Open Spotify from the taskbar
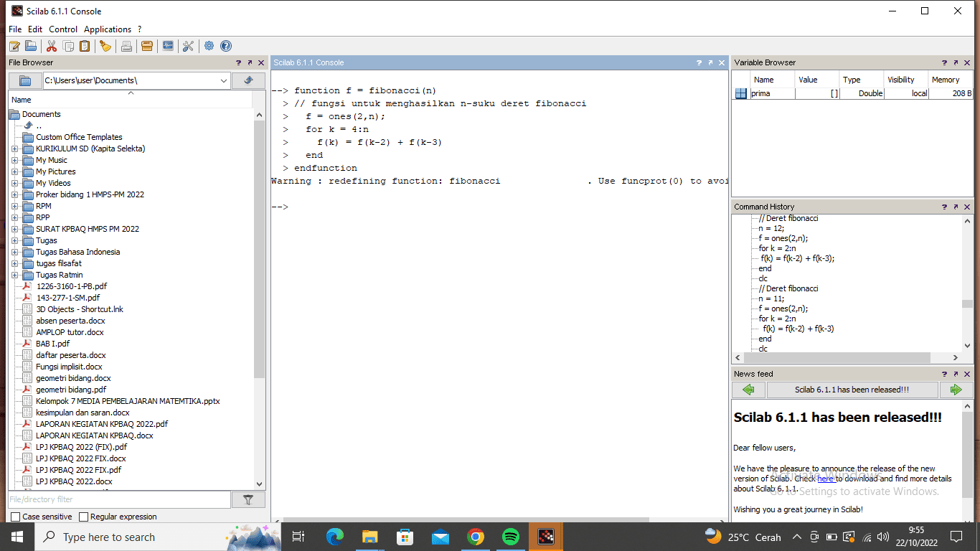The image size is (980, 551). [511, 537]
